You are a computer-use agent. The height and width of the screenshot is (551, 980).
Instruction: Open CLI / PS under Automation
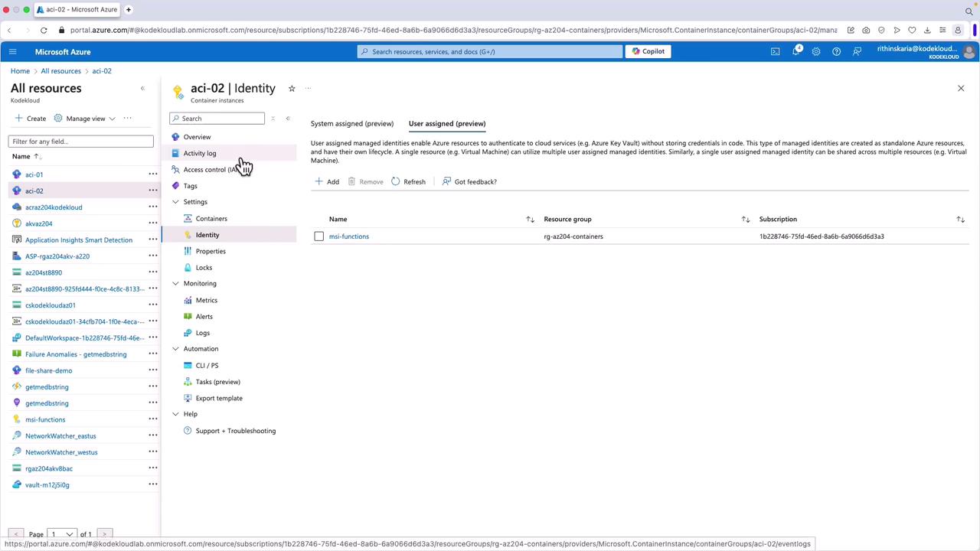point(207,366)
